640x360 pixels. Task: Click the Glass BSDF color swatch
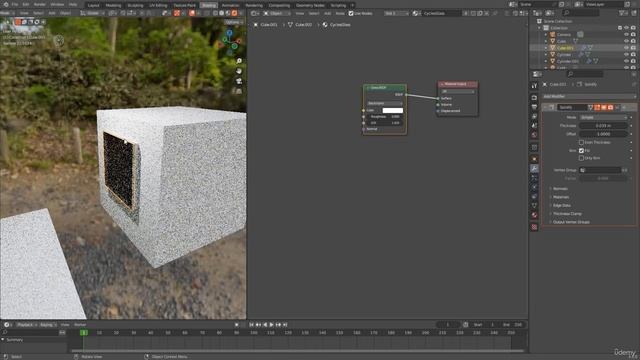[x=393, y=110]
